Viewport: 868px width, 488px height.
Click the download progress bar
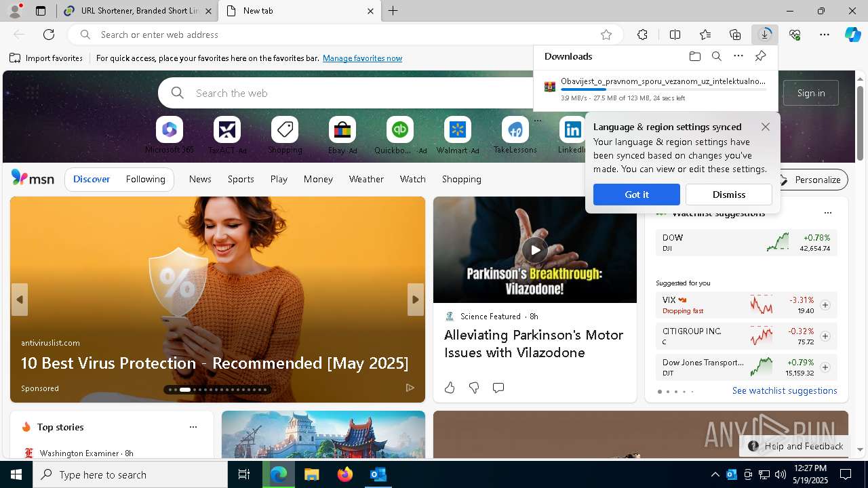pyautogui.click(x=664, y=89)
